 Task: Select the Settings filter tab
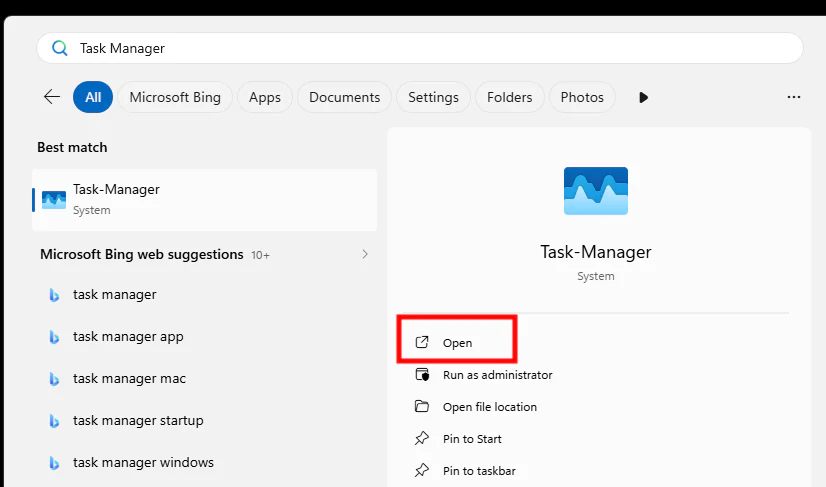[433, 97]
